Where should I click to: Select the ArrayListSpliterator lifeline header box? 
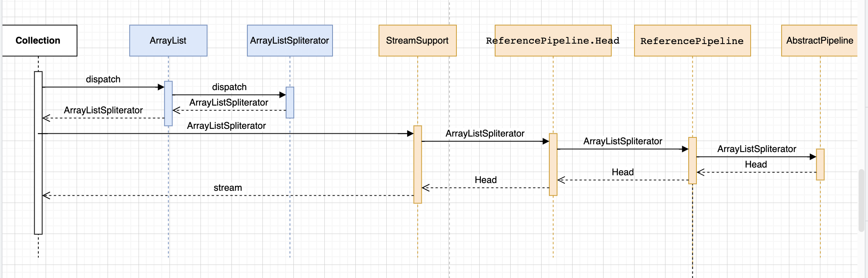point(290,41)
